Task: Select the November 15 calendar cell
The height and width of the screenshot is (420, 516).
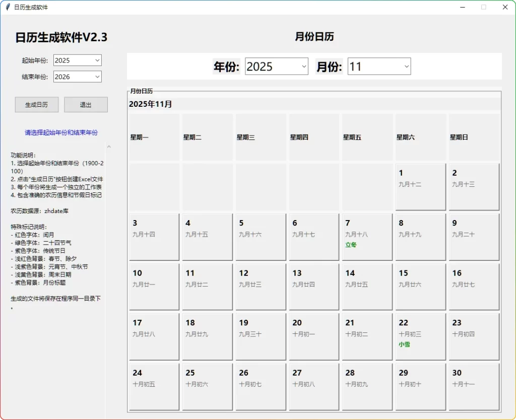Action: [420, 287]
